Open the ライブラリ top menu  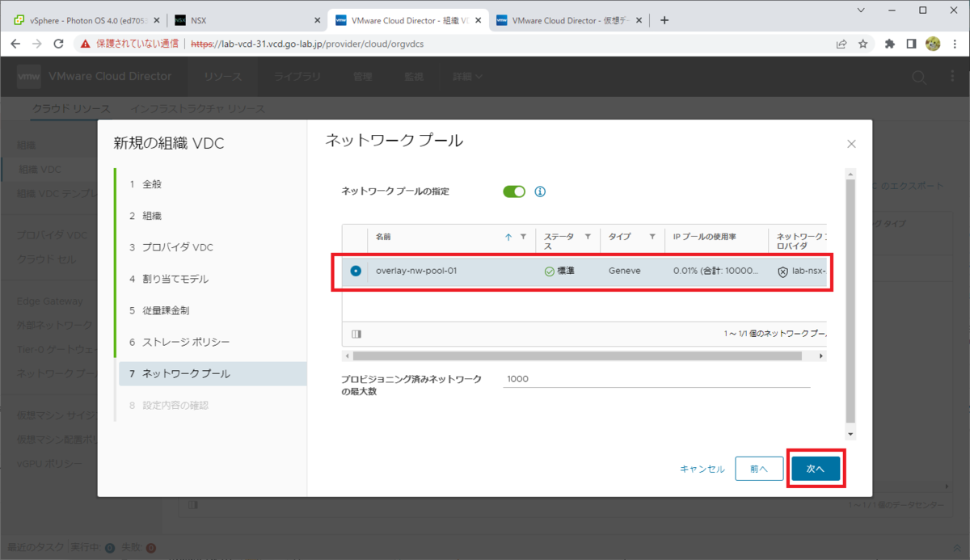point(297,77)
